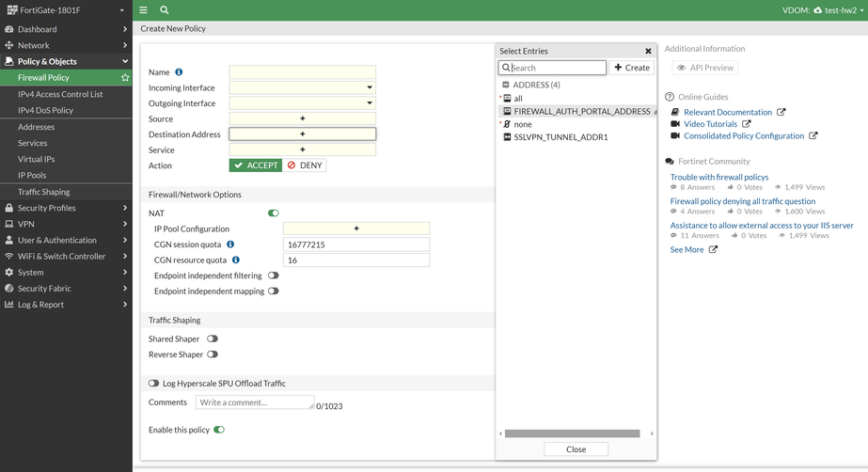Add Source entry with plus icon

[302, 118]
